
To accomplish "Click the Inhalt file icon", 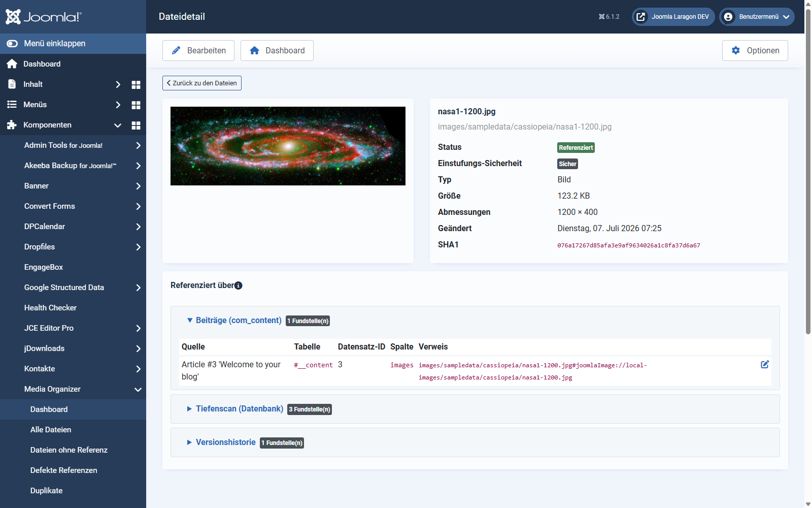I will click(x=12, y=84).
